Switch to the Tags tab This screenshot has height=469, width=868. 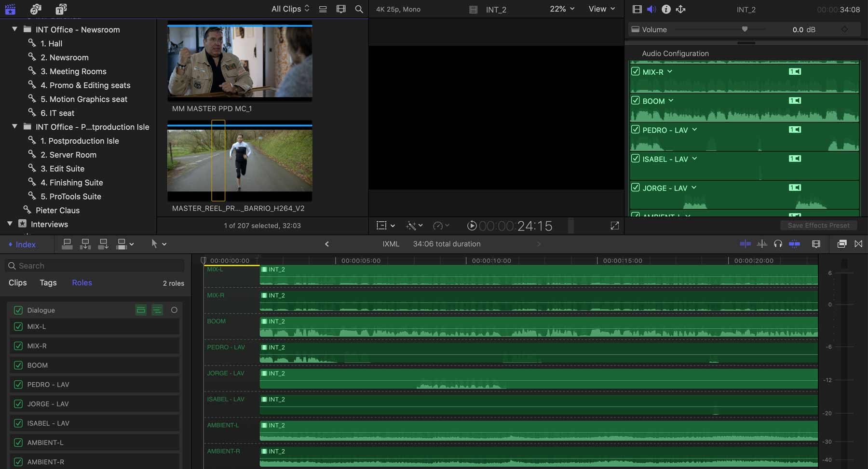48,282
